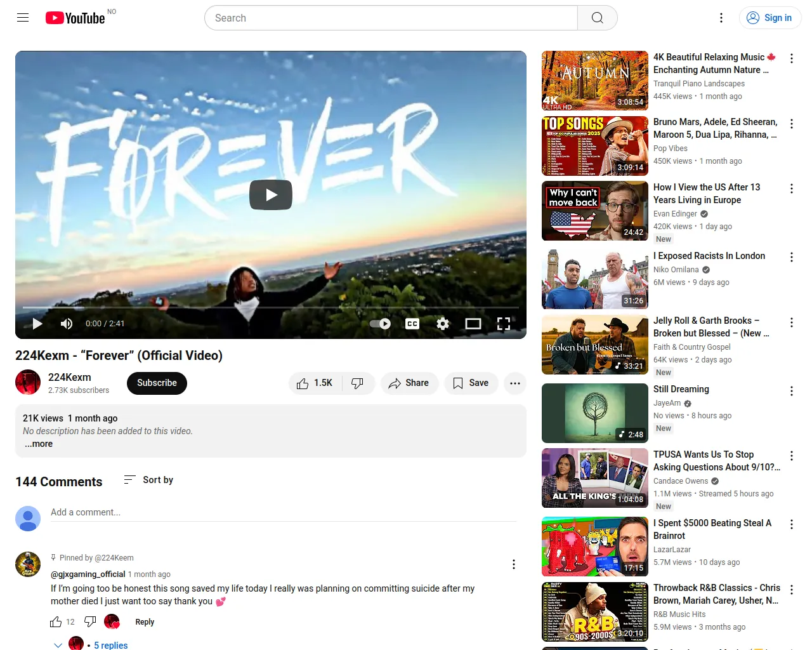Click the "Pinned by @224Keem" label
Image resolution: width=812 pixels, height=650 pixels.
click(x=96, y=558)
